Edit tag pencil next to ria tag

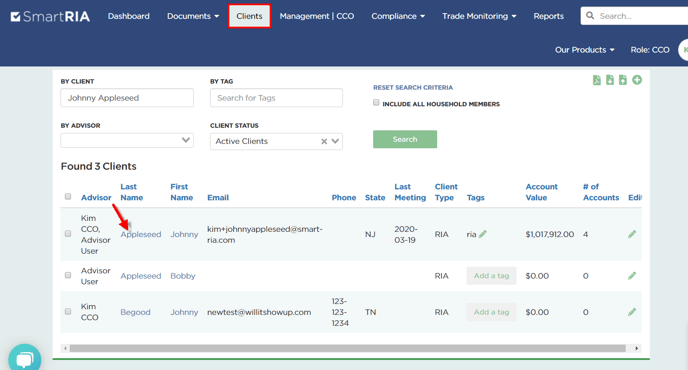click(483, 234)
